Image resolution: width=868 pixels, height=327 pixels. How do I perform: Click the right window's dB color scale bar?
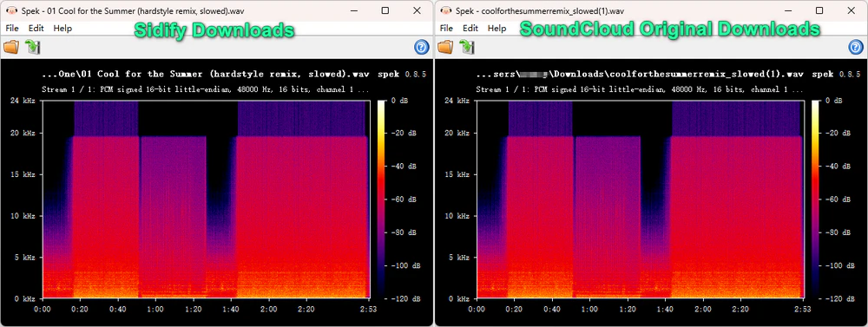coord(816,199)
